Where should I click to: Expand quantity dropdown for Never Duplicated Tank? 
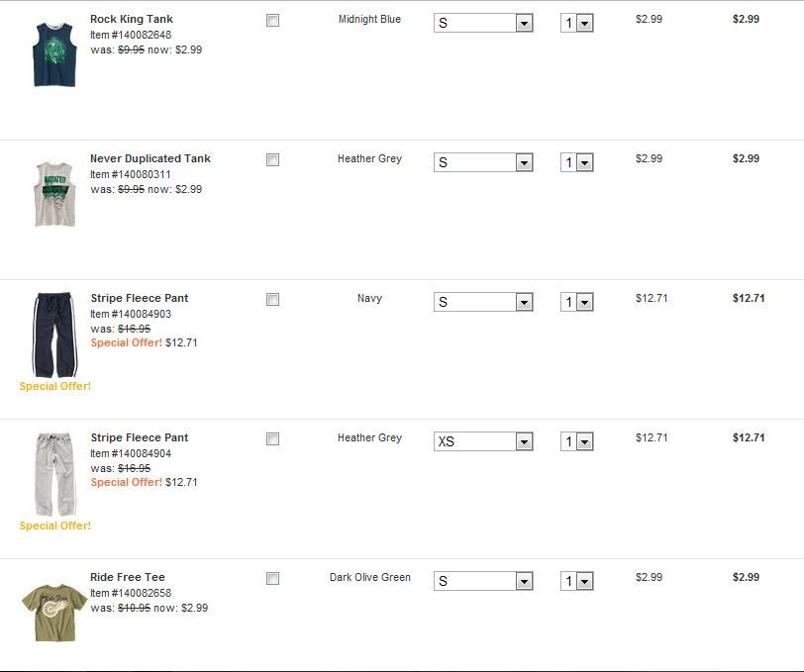[x=577, y=162]
